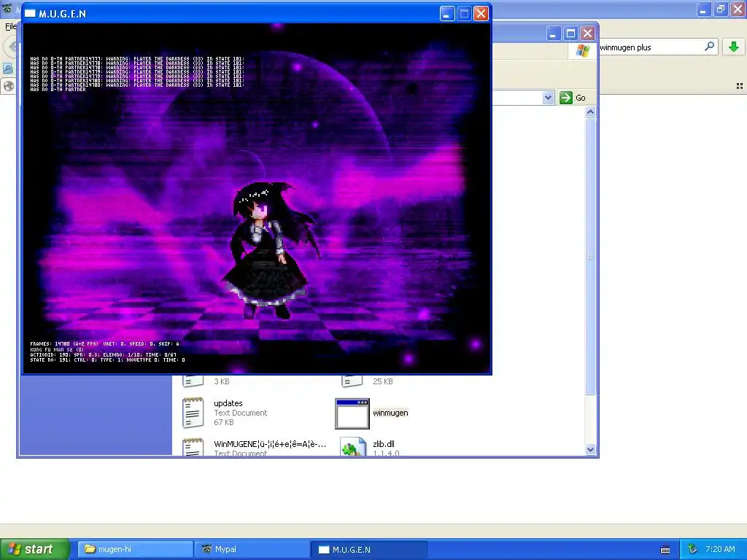Select the winmugen application icon
The height and width of the screenshot is (560, 747).
pos(352,414)
